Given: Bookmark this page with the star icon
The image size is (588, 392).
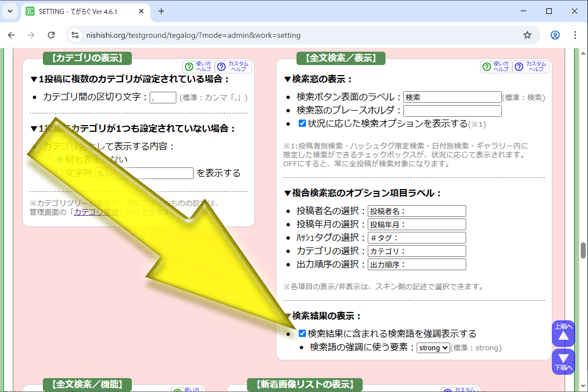Looking at the screenshot, I should [x=527, y=35].
